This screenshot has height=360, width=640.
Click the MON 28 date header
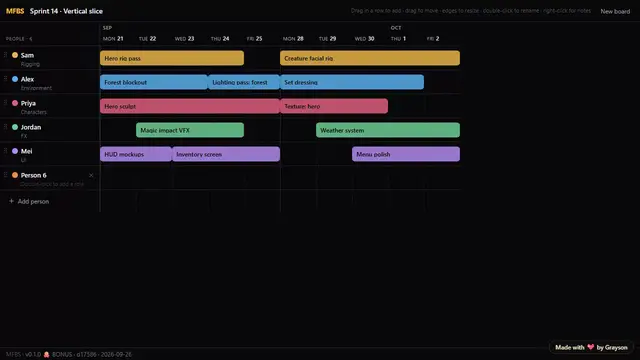pos(293,38)
